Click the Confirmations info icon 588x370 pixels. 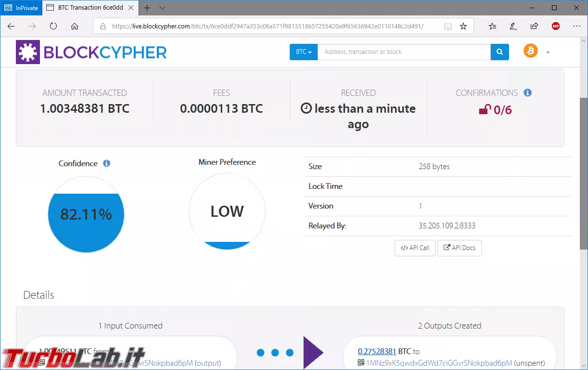pos(527,92)
